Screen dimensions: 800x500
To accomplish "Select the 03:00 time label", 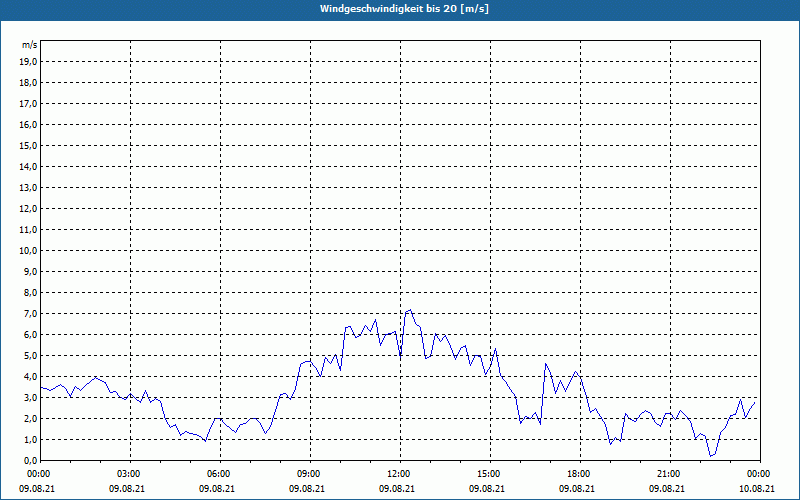I will click(x=129, y=473).
